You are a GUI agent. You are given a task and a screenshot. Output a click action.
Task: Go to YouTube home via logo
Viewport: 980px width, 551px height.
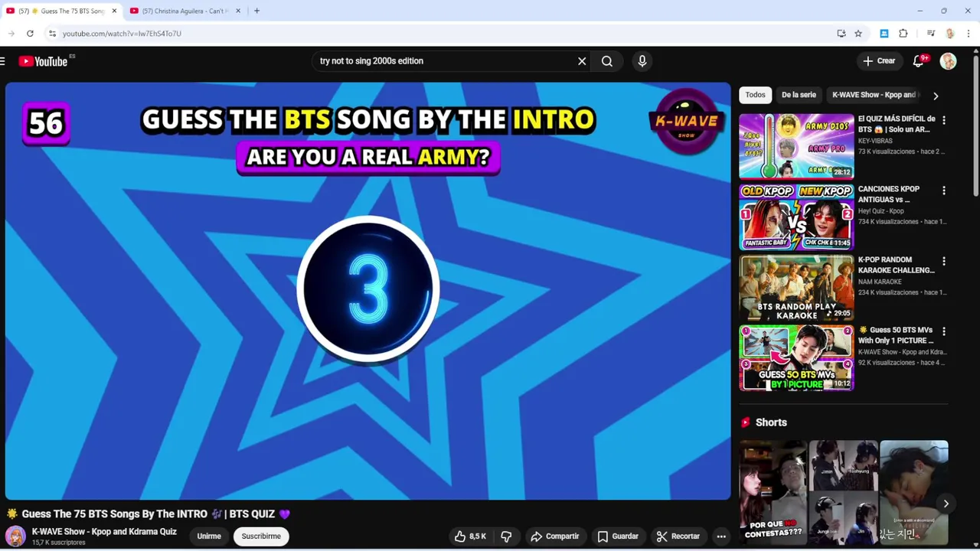44,61
